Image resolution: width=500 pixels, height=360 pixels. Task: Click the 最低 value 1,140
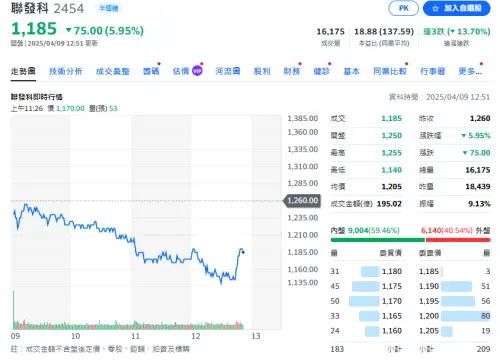(x=392, y=170)
